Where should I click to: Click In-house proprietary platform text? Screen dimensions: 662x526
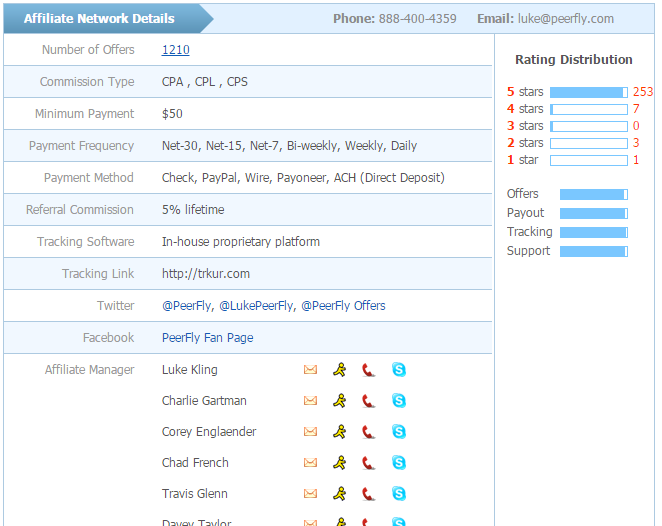click(241, 241)
